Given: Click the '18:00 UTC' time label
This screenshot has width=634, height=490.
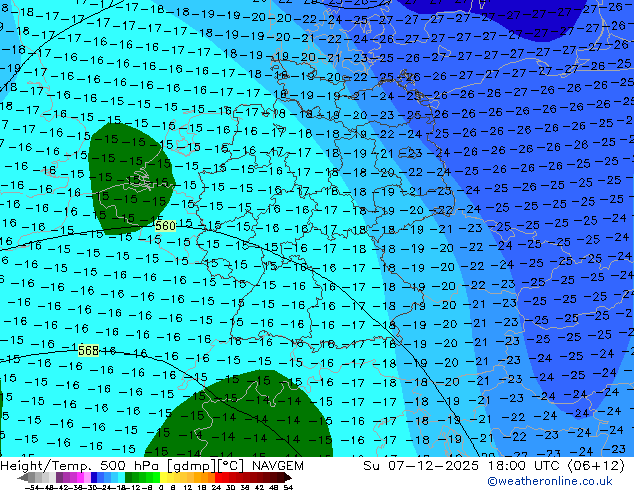Looking at the screenshot, I should click(525, 466).
